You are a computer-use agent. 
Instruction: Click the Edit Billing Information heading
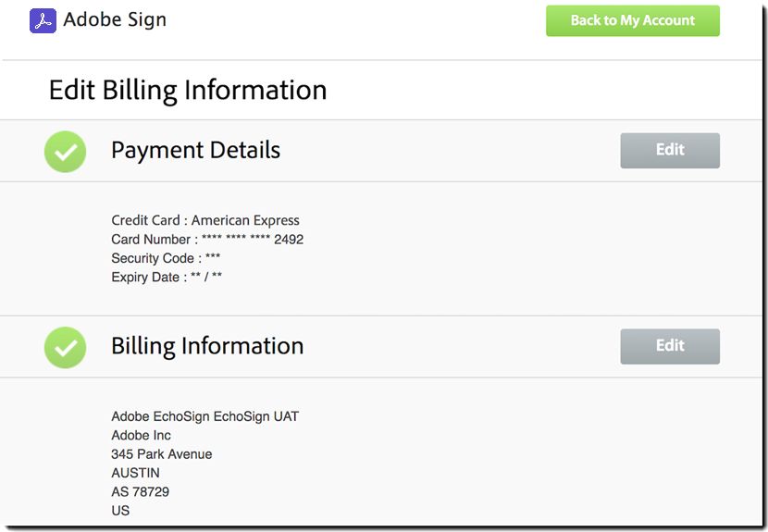(188, 90)
